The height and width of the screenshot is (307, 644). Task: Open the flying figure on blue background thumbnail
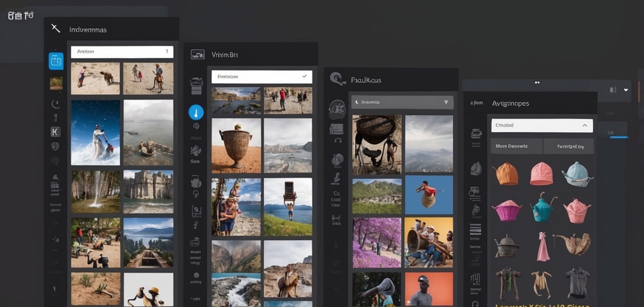coord(429,195)
